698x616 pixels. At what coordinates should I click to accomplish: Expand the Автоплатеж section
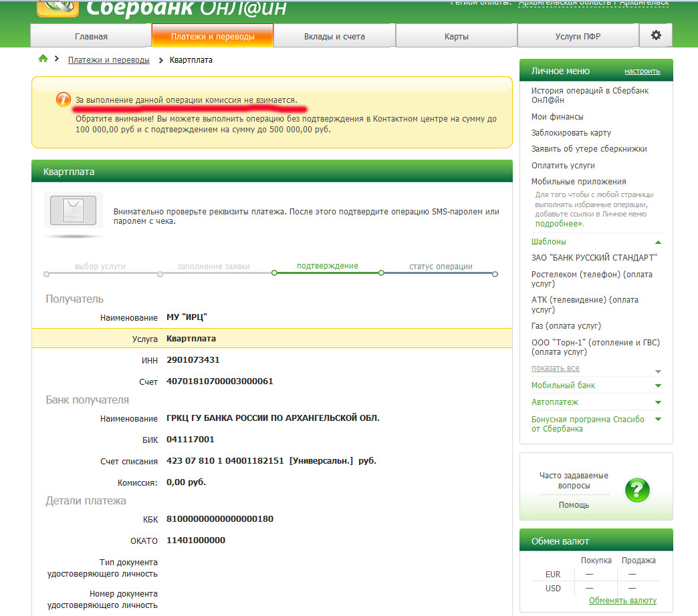[x=658, y=402]
